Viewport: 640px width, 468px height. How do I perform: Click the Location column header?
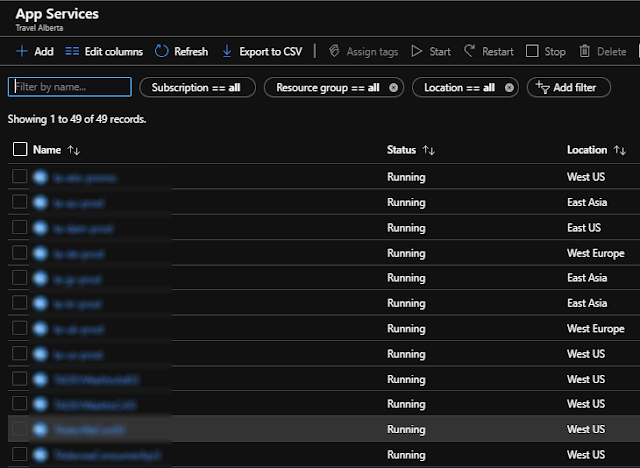tap(587, 150)
